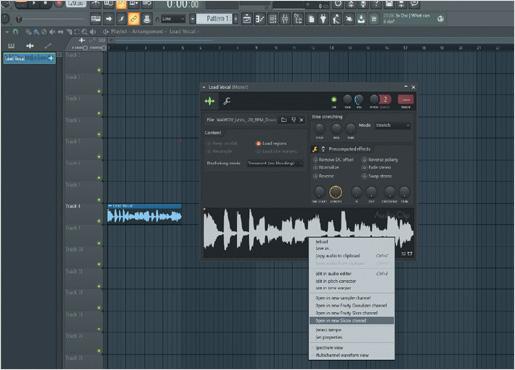Viewport: 515px width, 370px height.
Task: Click the folder browse icon beside File name
Action: coord(284,120)
